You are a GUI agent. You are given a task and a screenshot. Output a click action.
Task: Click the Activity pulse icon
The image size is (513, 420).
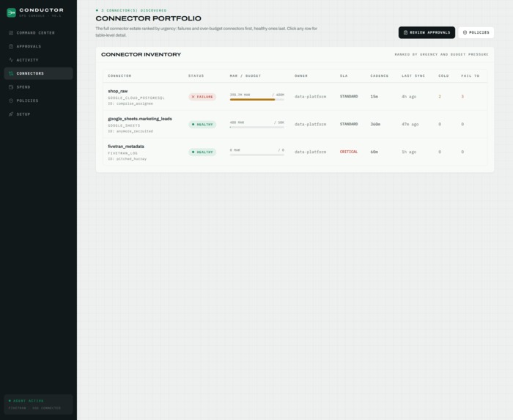click(x=11, y=60)
